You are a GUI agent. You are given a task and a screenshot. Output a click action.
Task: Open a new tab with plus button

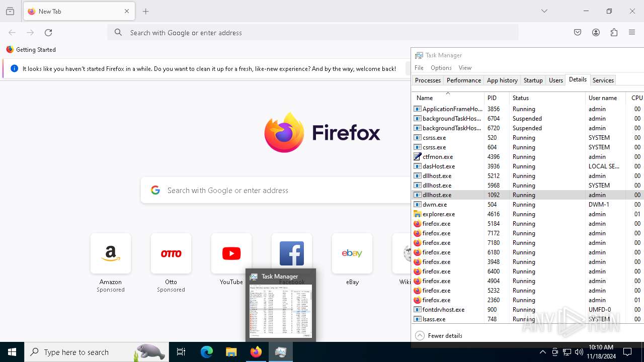coord(146,11)
